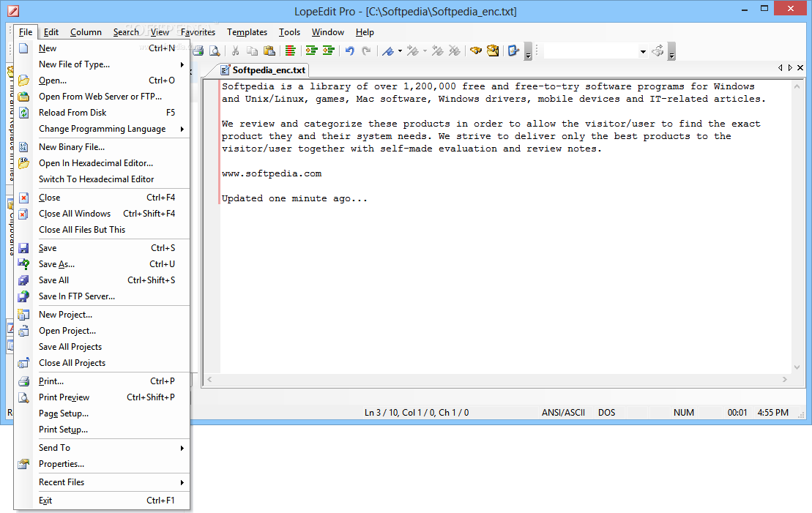
Task: Expand the New File of Type submenu
Action: coord(182,64)
